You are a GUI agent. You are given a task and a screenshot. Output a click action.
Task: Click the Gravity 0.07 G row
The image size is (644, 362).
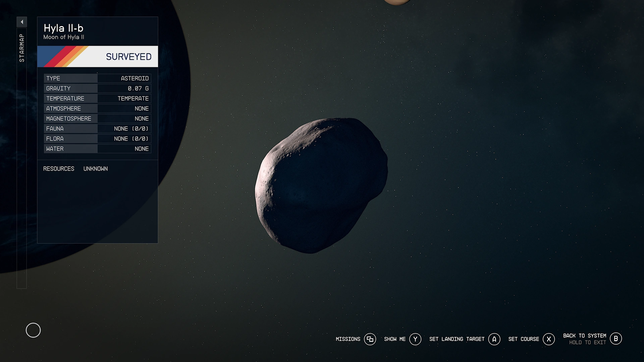pyautogui.click(x=97, y=88)
